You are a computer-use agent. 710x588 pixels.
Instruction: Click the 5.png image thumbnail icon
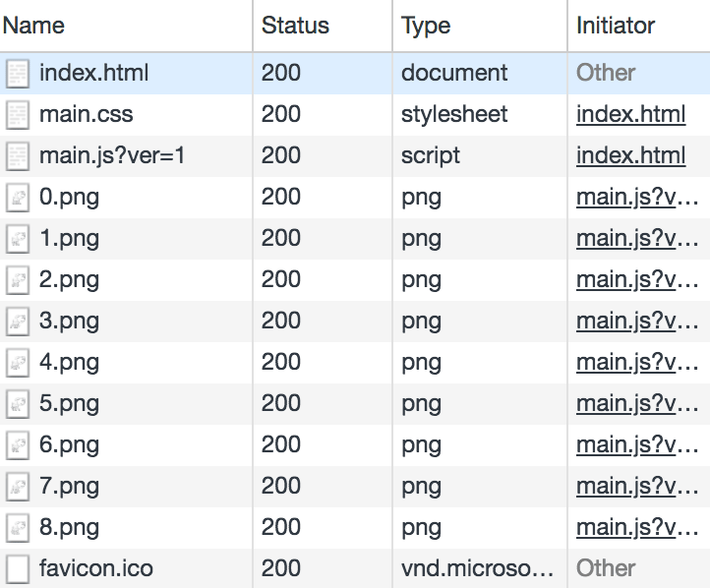coord(18,404)
